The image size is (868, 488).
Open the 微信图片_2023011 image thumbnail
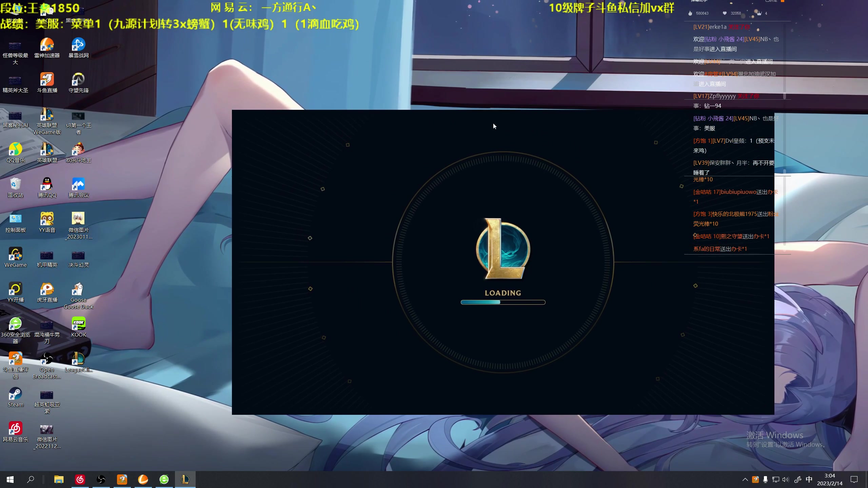78,226
